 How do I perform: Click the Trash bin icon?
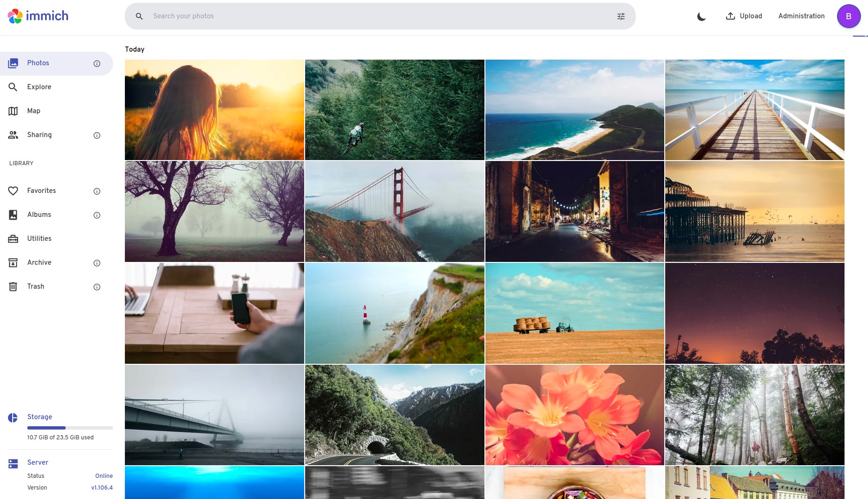coord(13,286)
